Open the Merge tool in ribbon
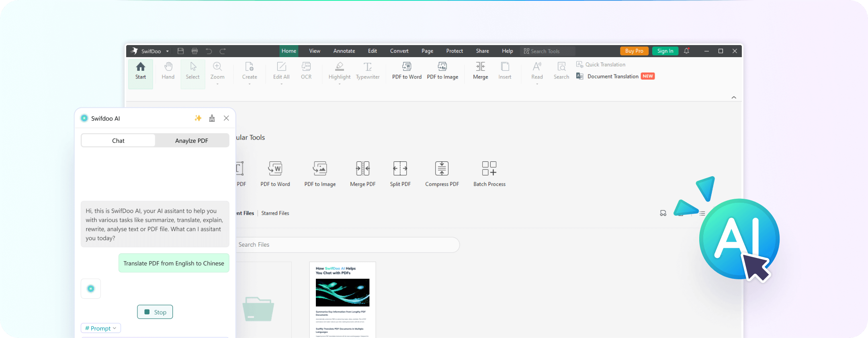868x338 pixels. tap(481, 71)
